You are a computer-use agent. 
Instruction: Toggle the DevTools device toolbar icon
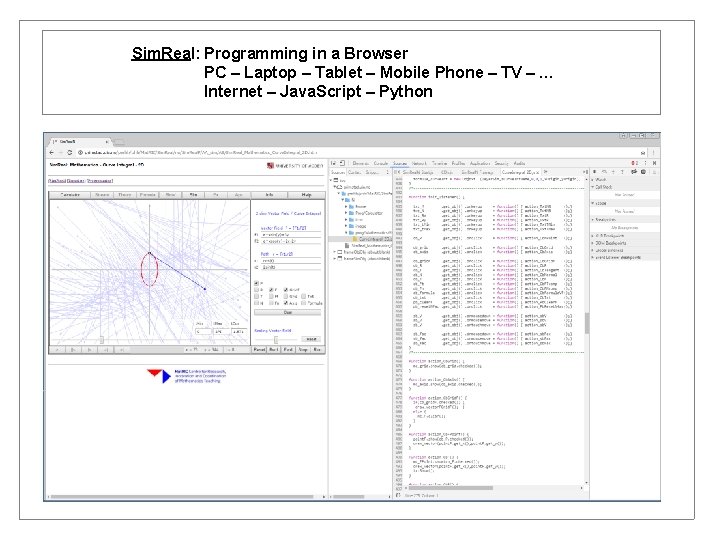point(342,163)
